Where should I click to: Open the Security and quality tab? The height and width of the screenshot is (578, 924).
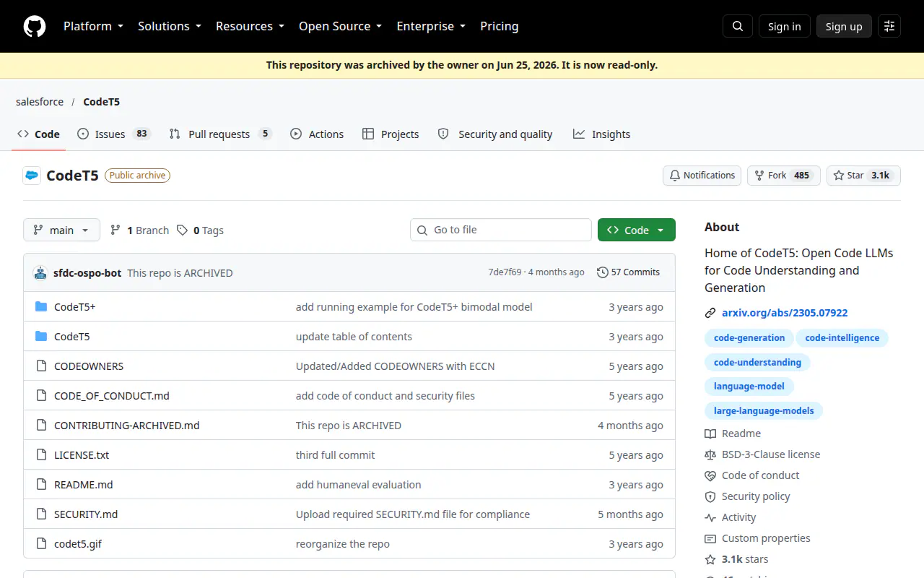[495, 134]
